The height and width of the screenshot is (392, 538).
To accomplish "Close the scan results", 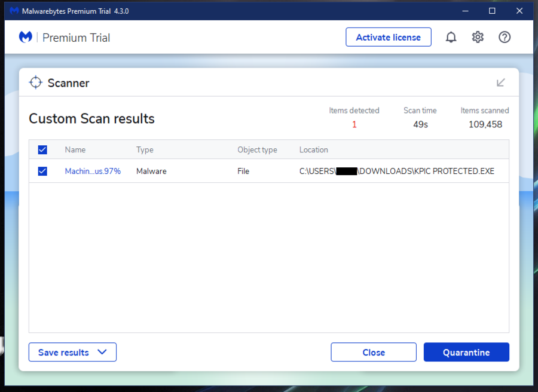I will (374, 352).
